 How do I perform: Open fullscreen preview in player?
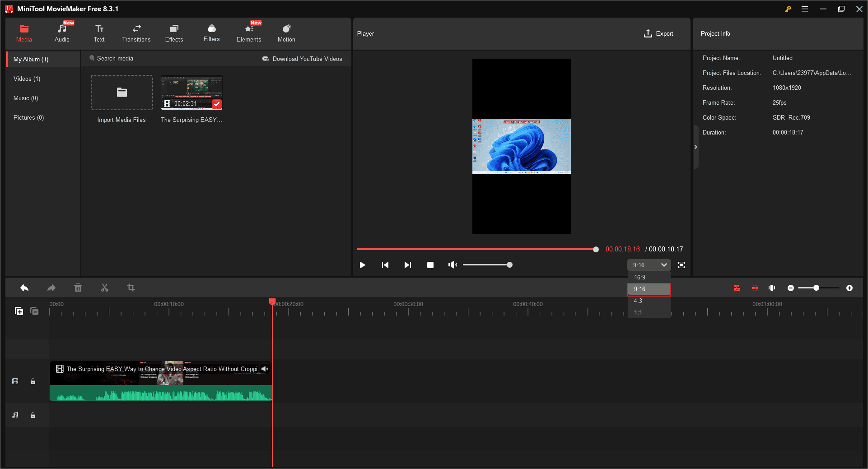click(681, 265)
